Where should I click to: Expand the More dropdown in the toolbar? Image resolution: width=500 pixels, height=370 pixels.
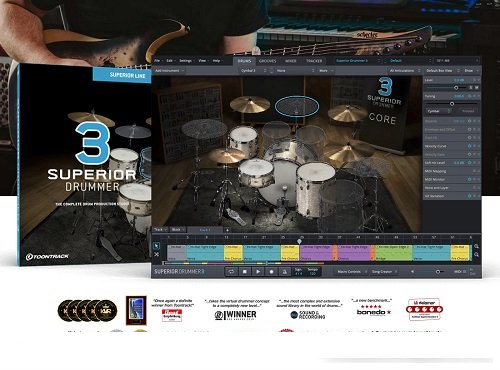(x=326, y=71)
